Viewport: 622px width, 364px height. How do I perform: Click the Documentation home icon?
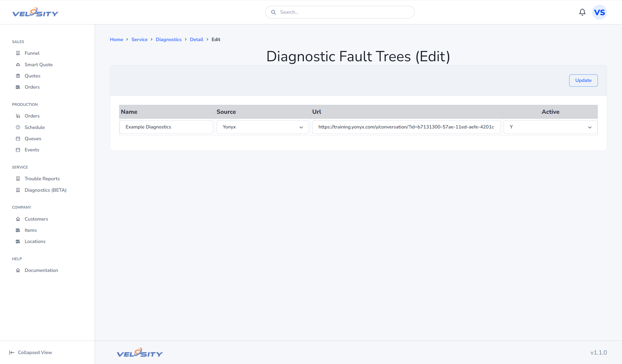click(x=18, y=270)
